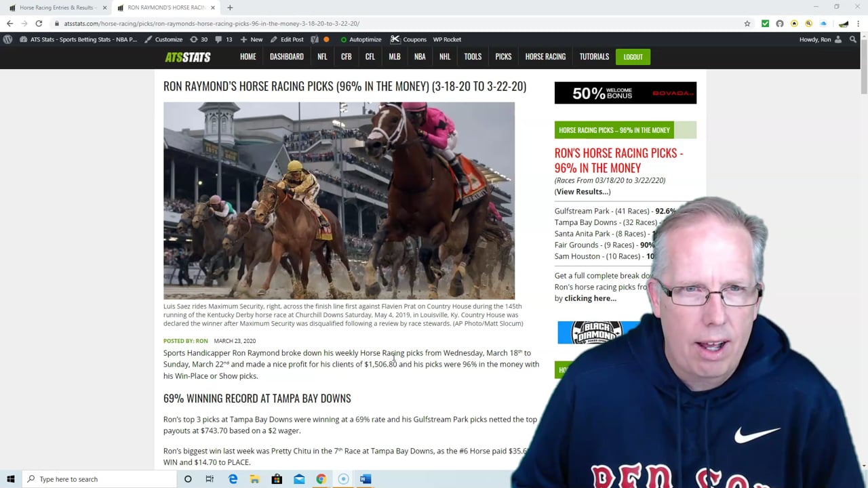Screen dimensions: 868x488
Task: Click admin bar search magnifier icon
Action: [x=852, y=39]
